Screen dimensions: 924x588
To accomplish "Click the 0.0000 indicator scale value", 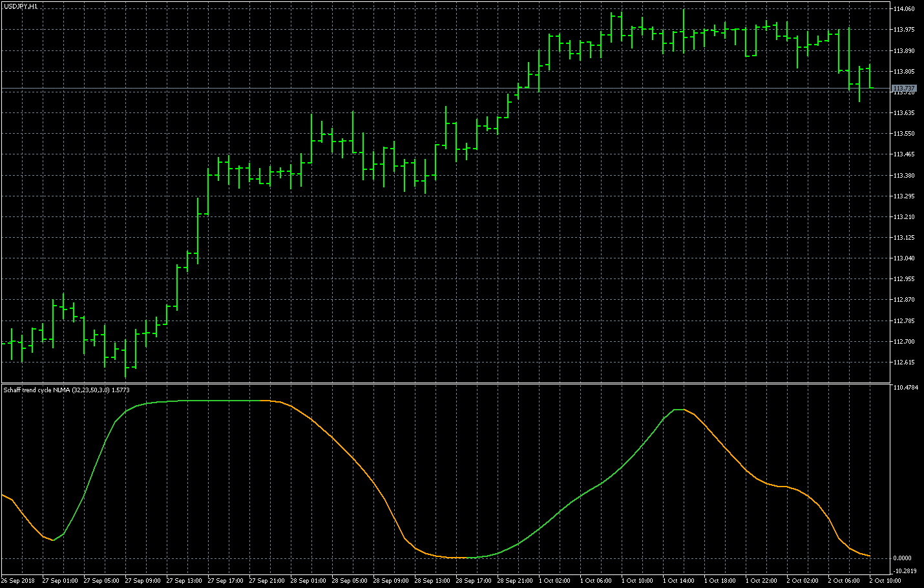I will (902, 558).
